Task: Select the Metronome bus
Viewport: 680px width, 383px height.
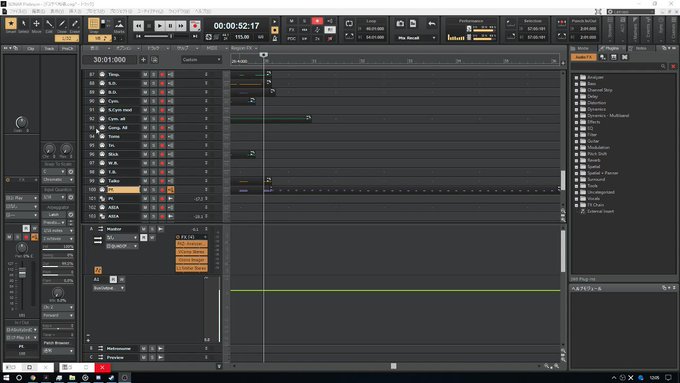Action: tap(119, 348)
